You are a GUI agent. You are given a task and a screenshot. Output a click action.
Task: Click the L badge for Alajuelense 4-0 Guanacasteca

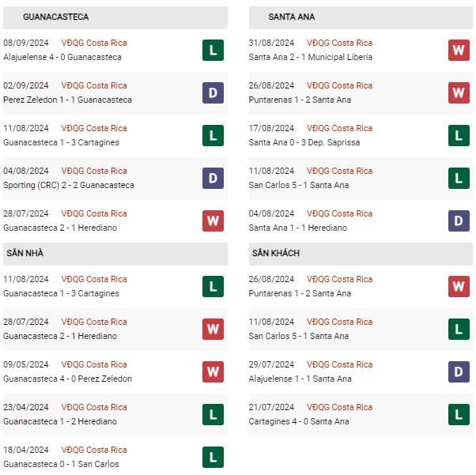coord(213,50)
